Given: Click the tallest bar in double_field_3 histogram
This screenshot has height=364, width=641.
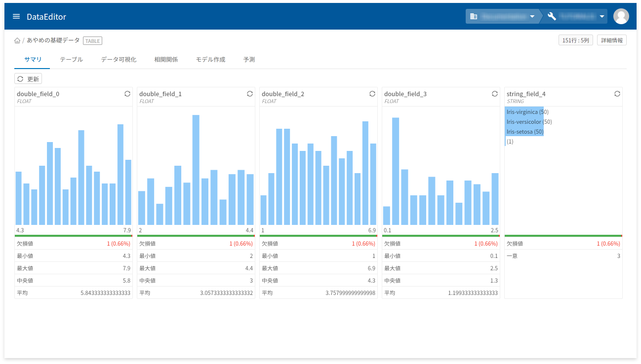Looking at the screenshot, I should pyautogui.click(x=396, y=171).
